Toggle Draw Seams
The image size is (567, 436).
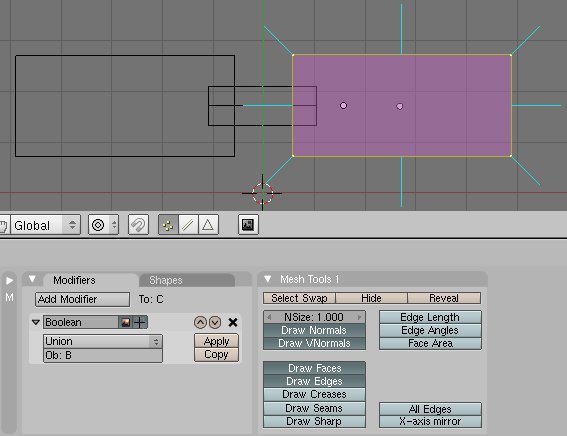pos(314,408)
